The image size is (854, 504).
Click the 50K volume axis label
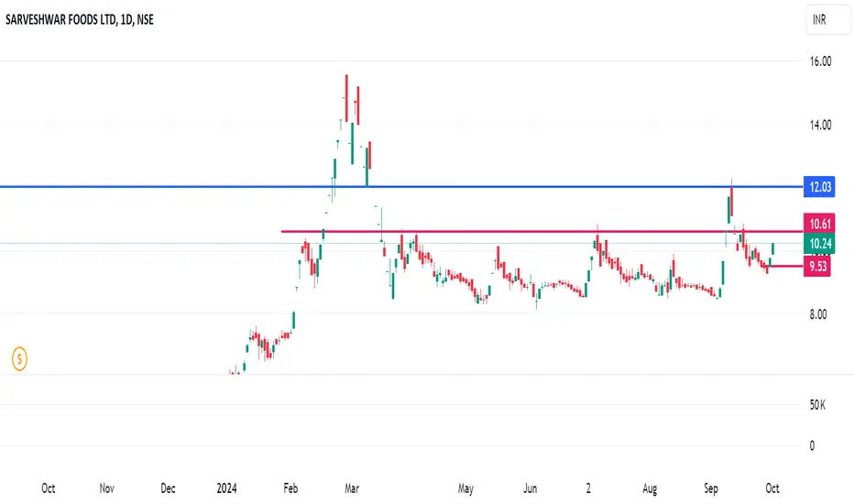pos(817,405)
